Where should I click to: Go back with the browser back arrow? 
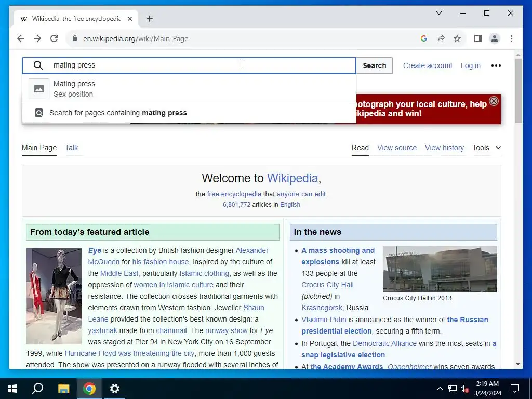click(21, 38)
